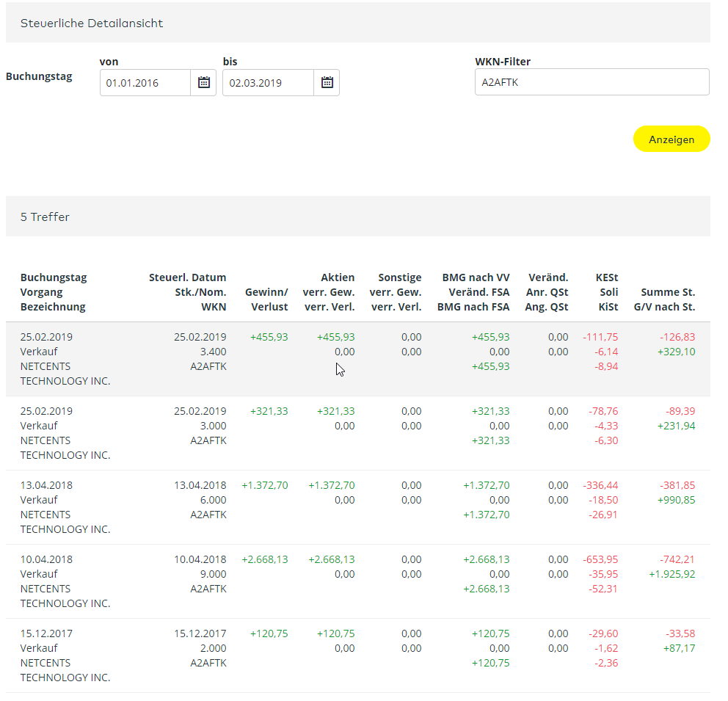
Task: Open the calendar picker for the "von" date
Action: 203,82
